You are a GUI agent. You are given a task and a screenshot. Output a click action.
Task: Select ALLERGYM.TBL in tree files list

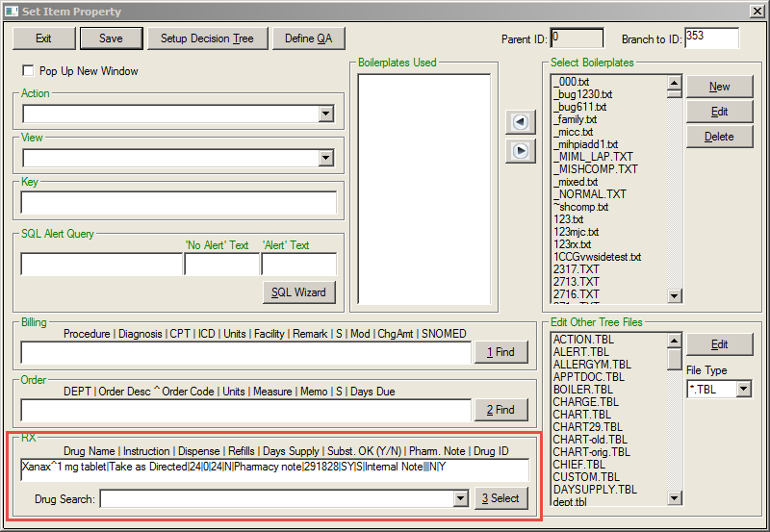pyautogui.click(x=592, y=365)
